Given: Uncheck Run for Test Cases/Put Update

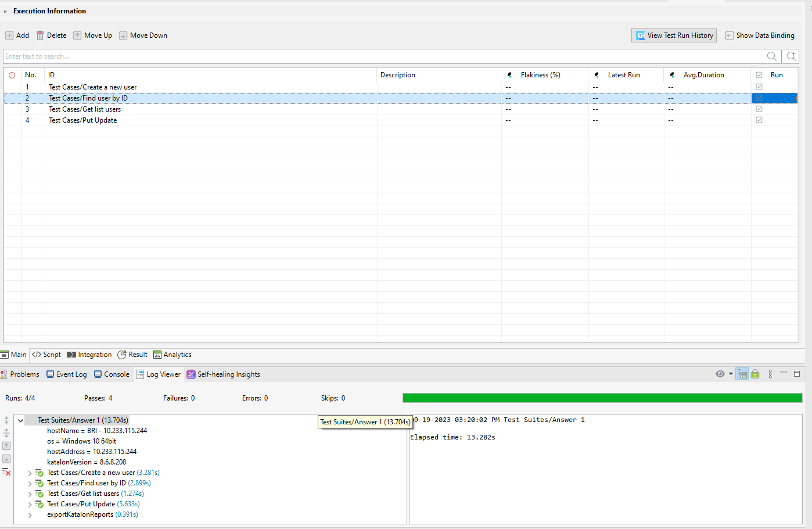Looking at the screenshot, I should pyautogui.click(x=759, y=120).
